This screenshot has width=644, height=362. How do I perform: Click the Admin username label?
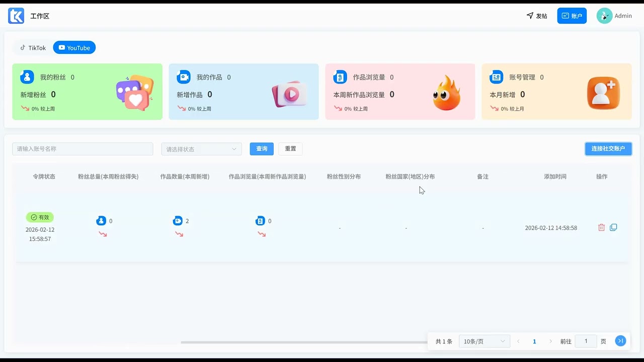coord(623,16)
